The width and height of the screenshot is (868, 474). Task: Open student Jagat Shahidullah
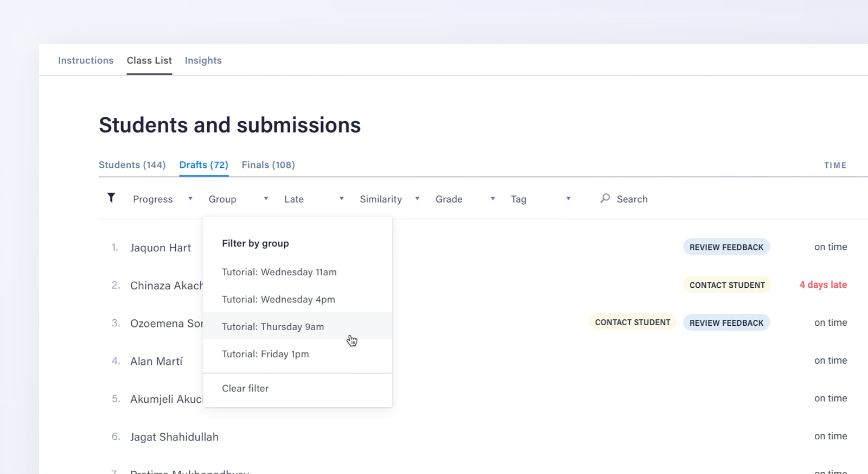(x=174, y=437)
